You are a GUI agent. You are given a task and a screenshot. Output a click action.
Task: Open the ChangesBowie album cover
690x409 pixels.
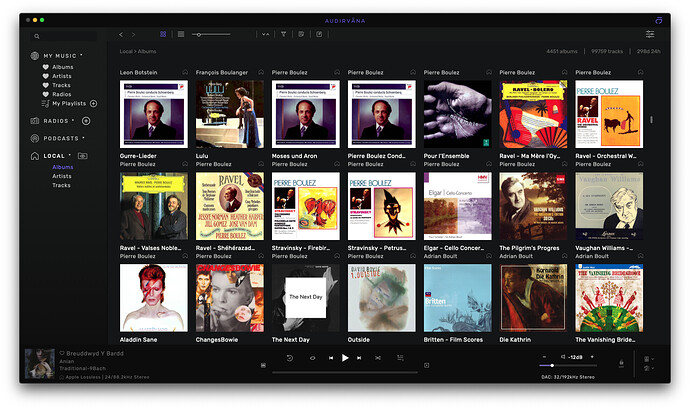230,298
